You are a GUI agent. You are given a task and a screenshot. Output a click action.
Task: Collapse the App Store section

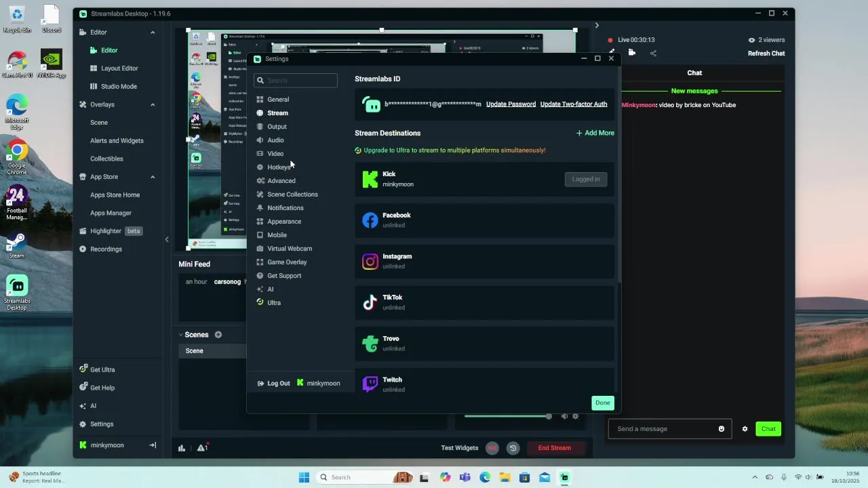tap(153, 177)
